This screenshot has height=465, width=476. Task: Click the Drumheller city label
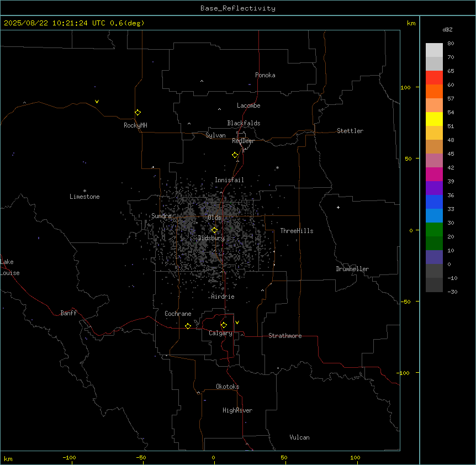coord(352,269)
